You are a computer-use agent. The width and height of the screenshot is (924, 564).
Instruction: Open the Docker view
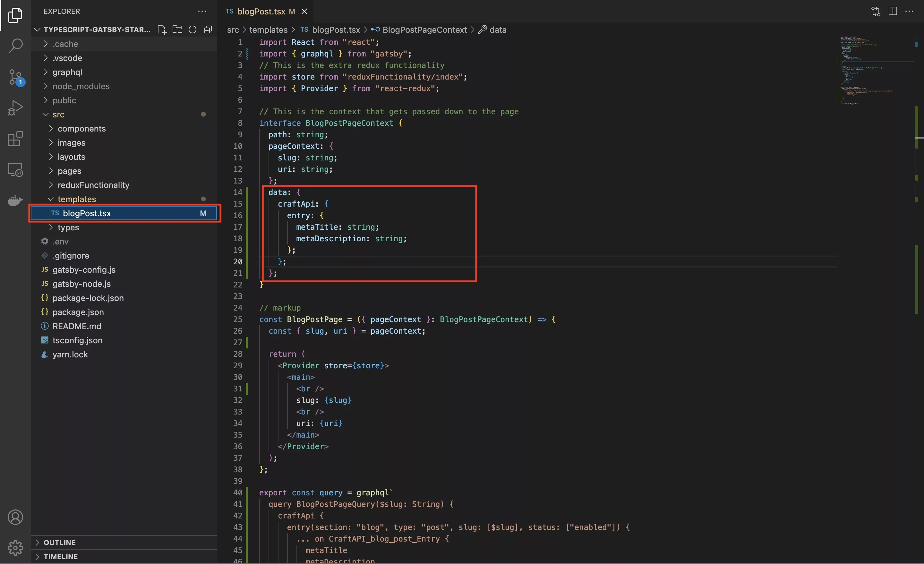tap(15, 200)
